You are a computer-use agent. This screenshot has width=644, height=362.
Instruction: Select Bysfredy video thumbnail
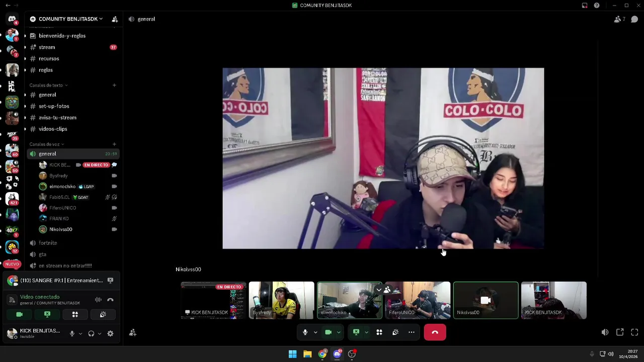[282, 300]
